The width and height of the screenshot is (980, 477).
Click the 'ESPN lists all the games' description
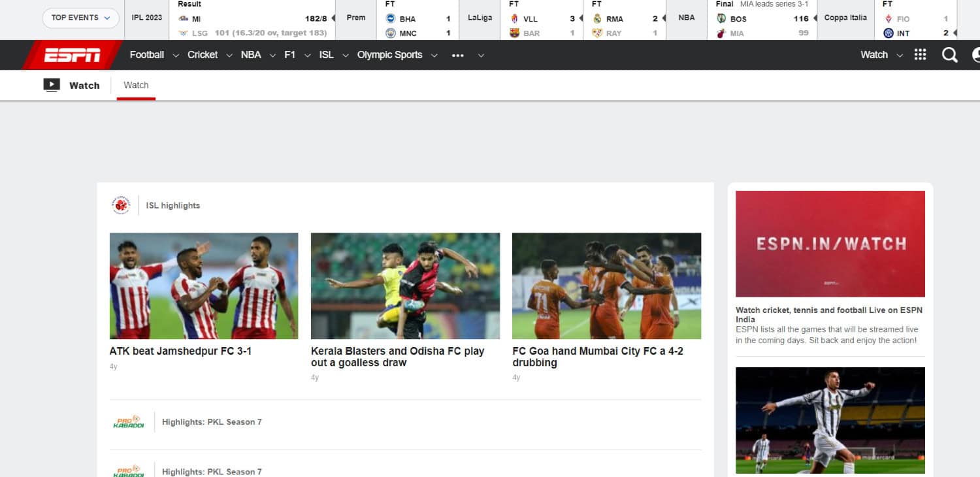click(826, 335)
